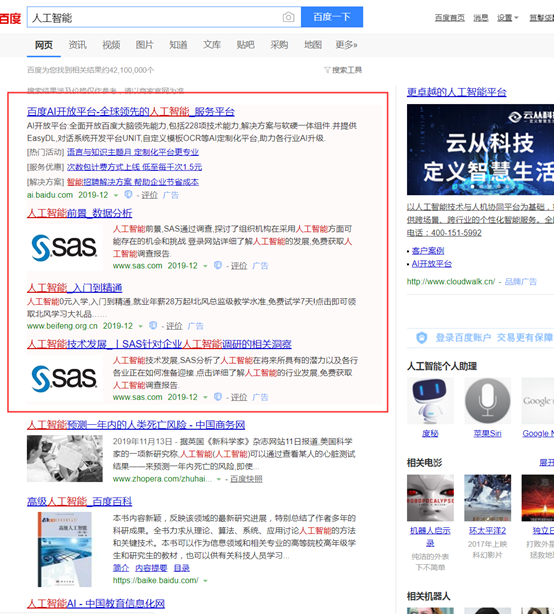Screen dimensions: 554x614
Task: Click shield icon beside second www.sas.com result
Action: coord(218,397)
